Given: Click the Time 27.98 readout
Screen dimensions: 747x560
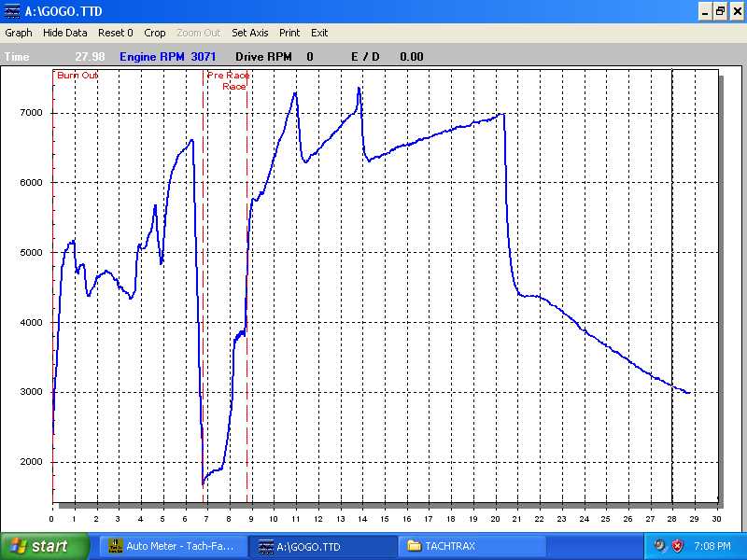Looking at the screenshot, I should [55, 57].
